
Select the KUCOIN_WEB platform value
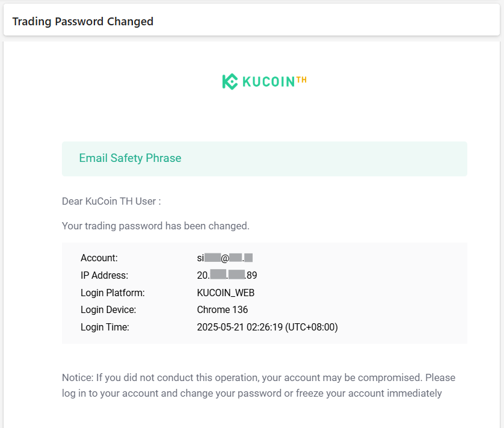[226, 293]
